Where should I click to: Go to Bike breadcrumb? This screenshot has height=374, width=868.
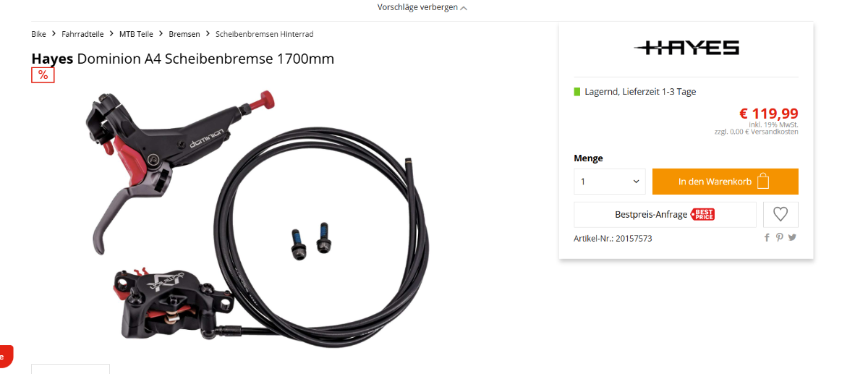click(x=38, y=34)
